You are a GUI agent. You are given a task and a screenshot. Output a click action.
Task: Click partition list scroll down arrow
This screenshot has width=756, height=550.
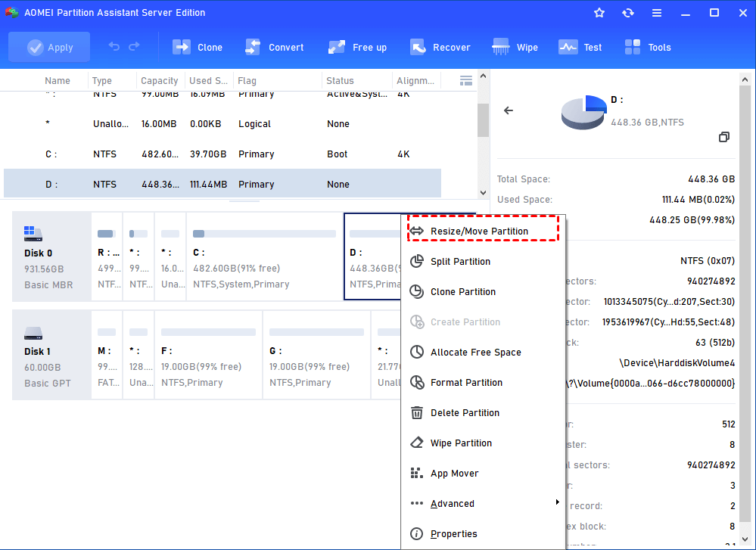point(483,192)
